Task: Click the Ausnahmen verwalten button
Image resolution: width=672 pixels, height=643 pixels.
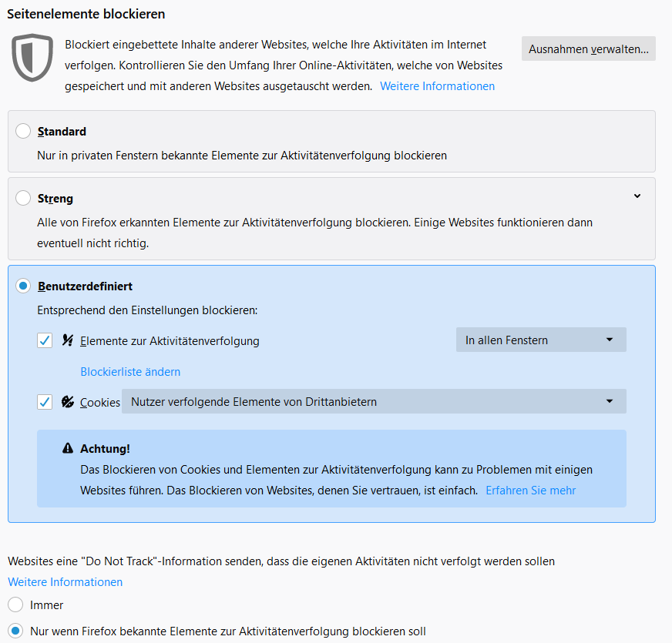Action: pos(589,49)
